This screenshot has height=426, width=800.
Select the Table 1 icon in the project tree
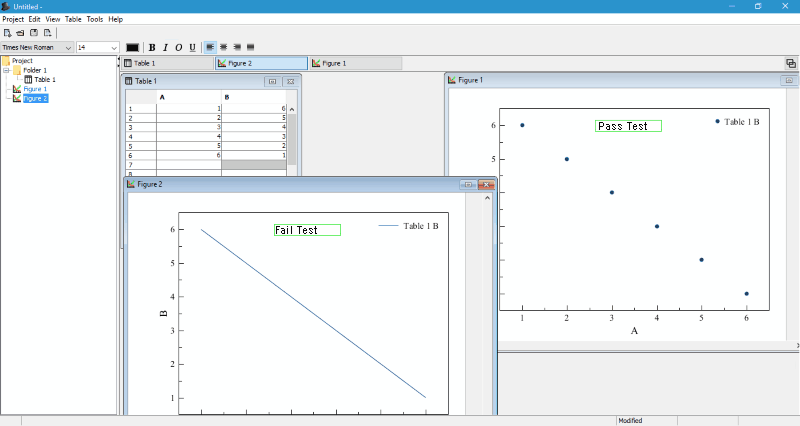(29, 80)
